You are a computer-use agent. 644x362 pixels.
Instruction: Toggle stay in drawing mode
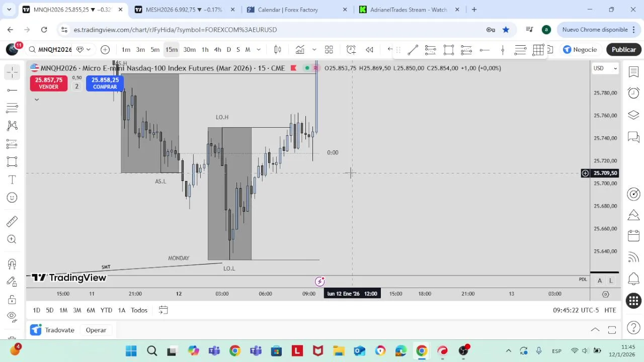click(12, 282)
